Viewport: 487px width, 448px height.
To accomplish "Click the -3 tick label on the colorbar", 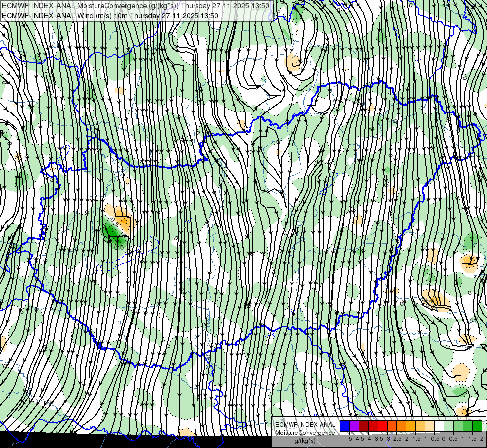I will (x=388, y=439).
